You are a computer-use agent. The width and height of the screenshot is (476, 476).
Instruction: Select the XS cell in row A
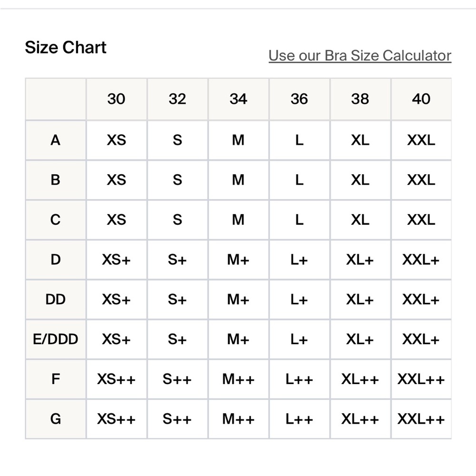[x=117, y=140]
